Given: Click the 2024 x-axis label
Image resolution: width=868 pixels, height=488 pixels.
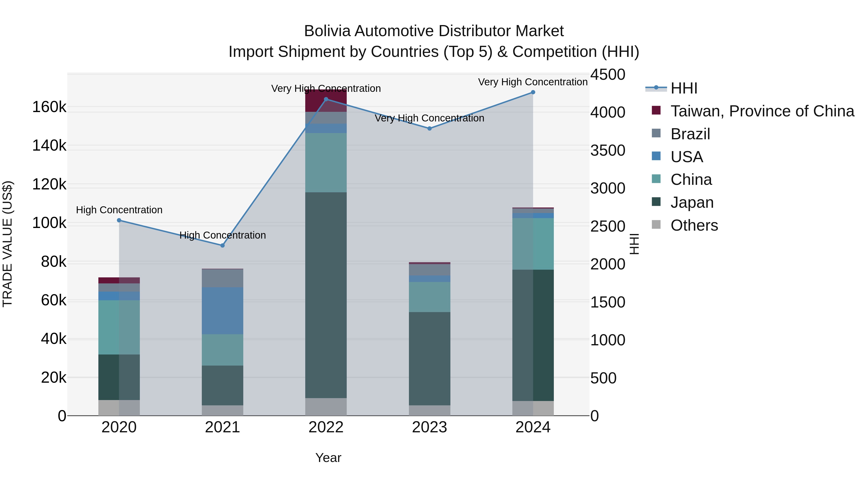Looking at the screenshot, I should (x=533, y=427).
